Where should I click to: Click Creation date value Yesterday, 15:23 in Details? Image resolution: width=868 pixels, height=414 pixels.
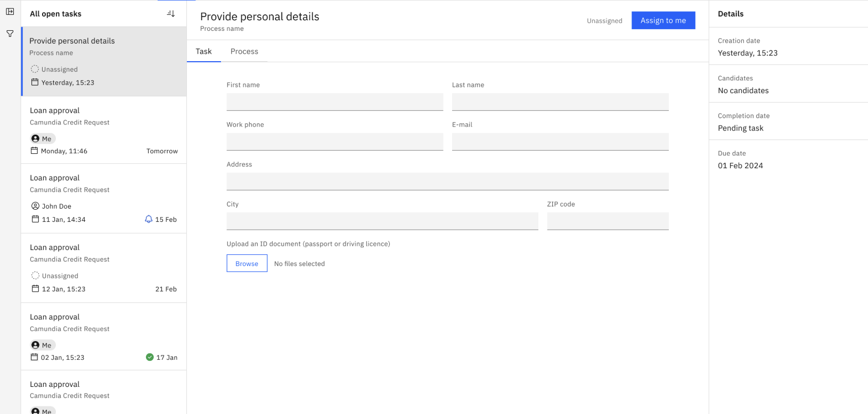click(x=748, y=53)
